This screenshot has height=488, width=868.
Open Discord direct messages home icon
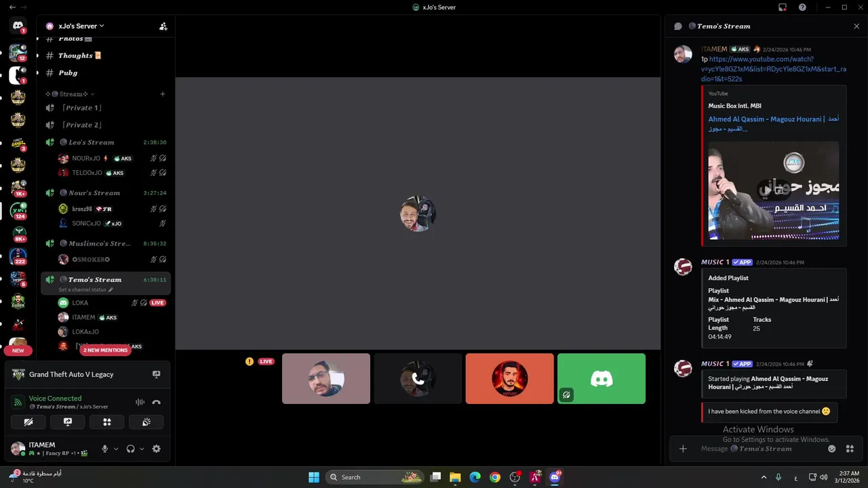pos(18,26)
